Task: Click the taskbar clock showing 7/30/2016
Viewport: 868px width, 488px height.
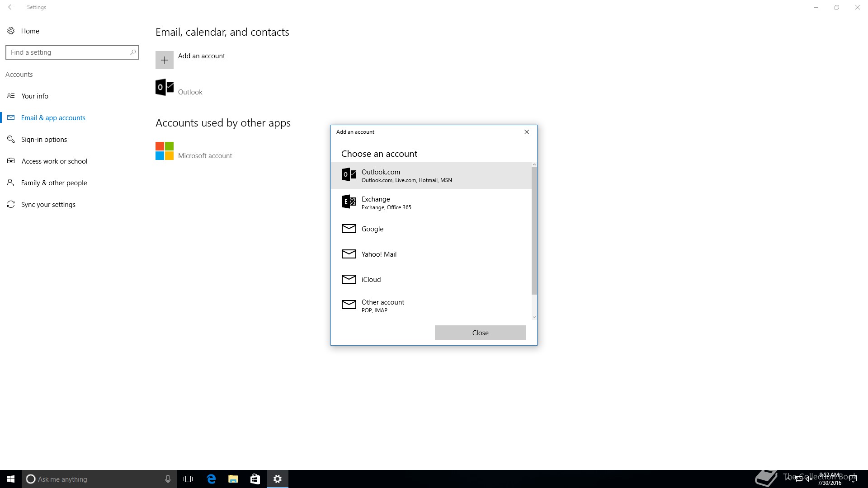Action: pos(830,479)
